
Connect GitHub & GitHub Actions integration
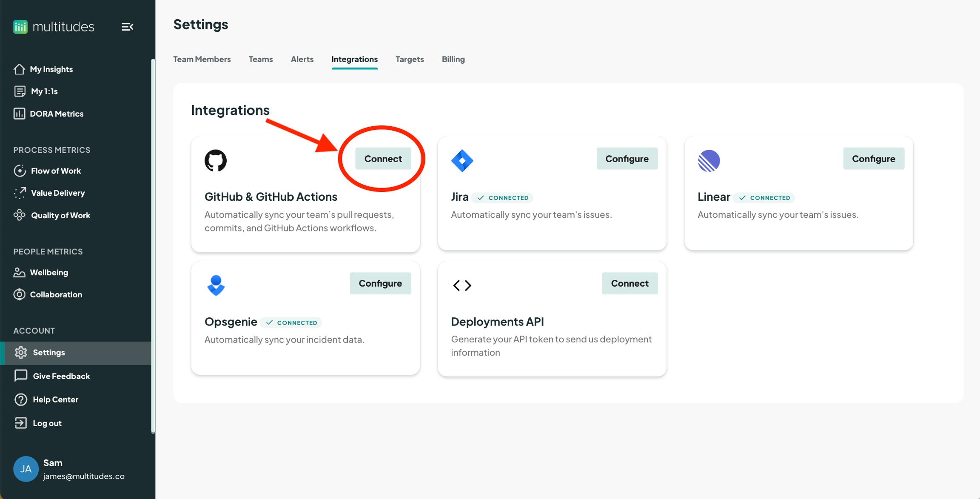point(383,159)
